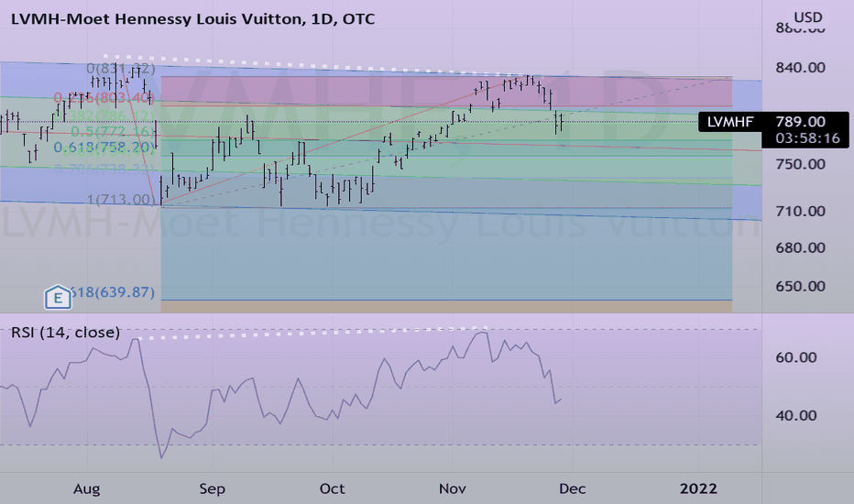Image resolution: width=854 pixels, height=504 pixels.
Task: Select the RSI 60.00 axis value
Action: (795, 357)
